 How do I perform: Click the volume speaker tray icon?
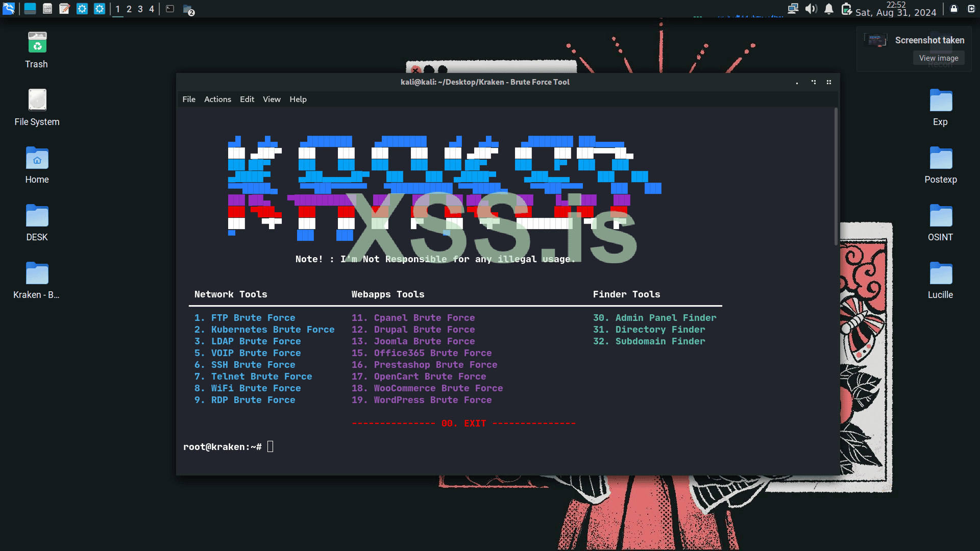point(811,9)
